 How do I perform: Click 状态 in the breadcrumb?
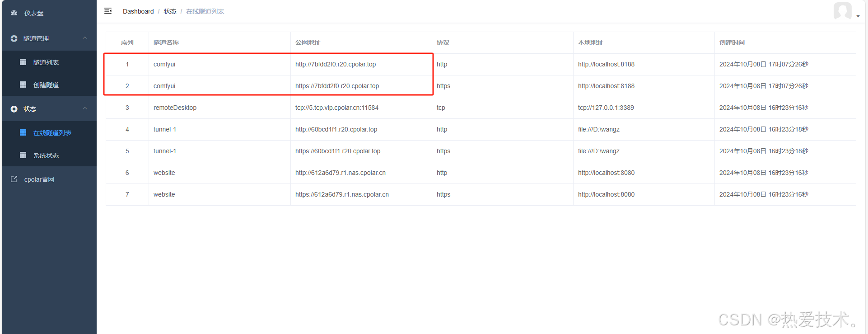pos(170,11)
